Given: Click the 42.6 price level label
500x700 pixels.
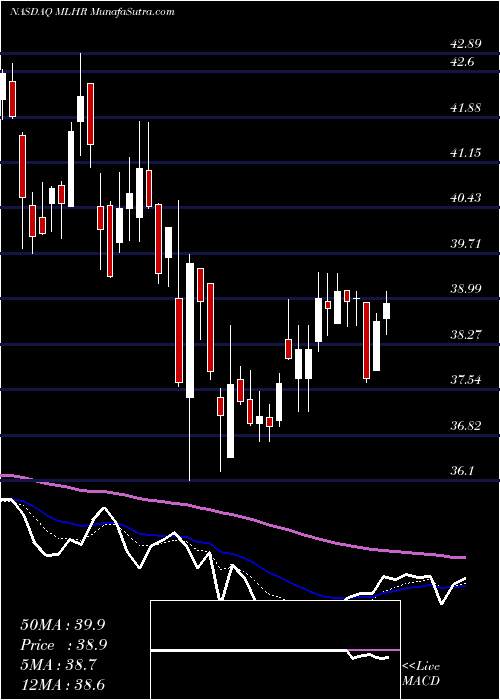Looking at the screenshot, I should tap(462, 62).
